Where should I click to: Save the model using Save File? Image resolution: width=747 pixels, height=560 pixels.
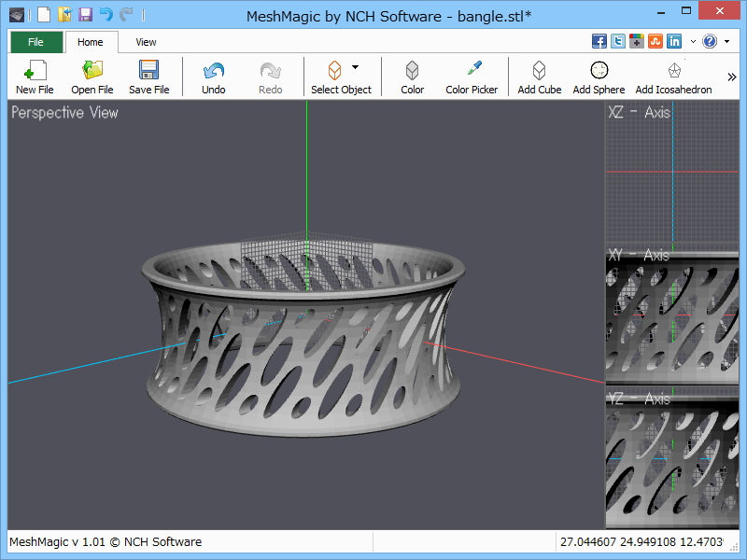pos(148,77)
